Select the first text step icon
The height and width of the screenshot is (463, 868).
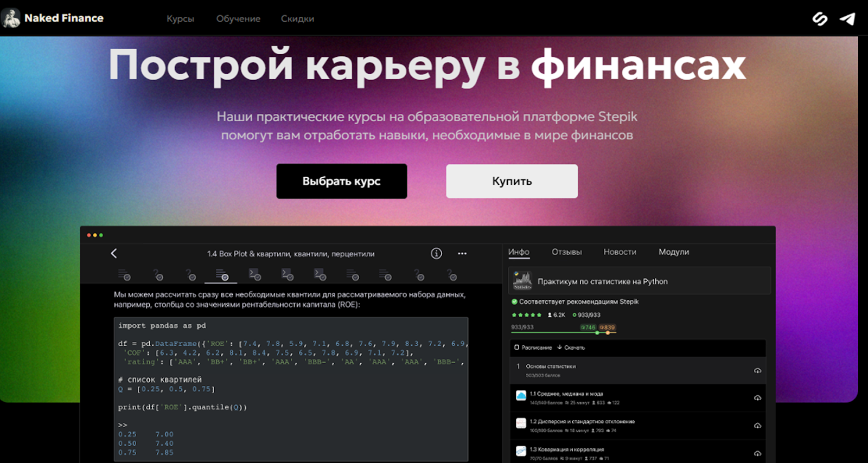pos(124,275)
